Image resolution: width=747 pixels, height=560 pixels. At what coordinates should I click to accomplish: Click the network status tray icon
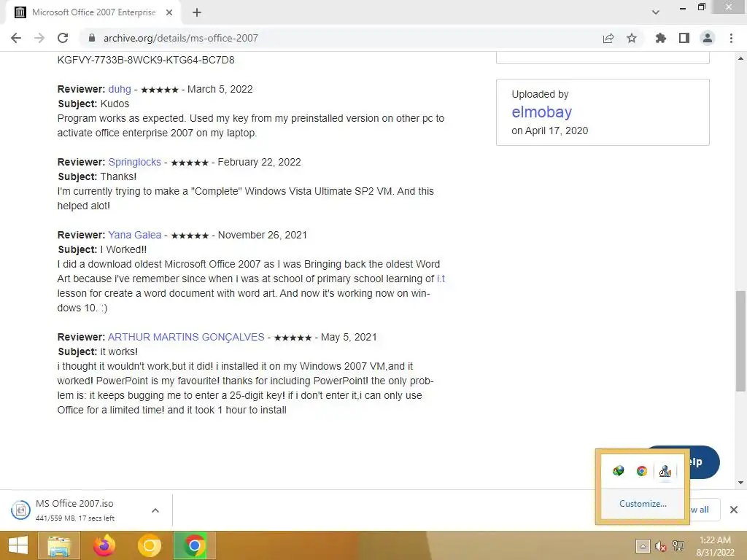678,546
